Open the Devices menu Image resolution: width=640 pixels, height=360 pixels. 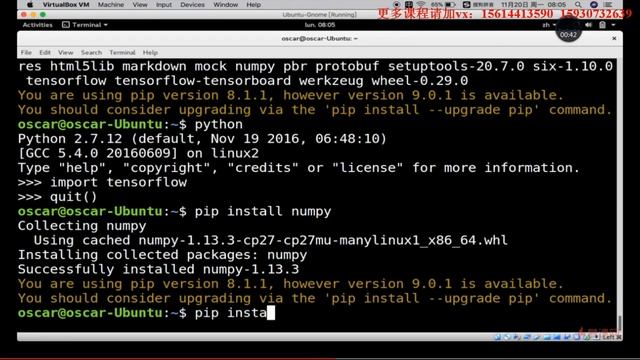pos(192,4)
